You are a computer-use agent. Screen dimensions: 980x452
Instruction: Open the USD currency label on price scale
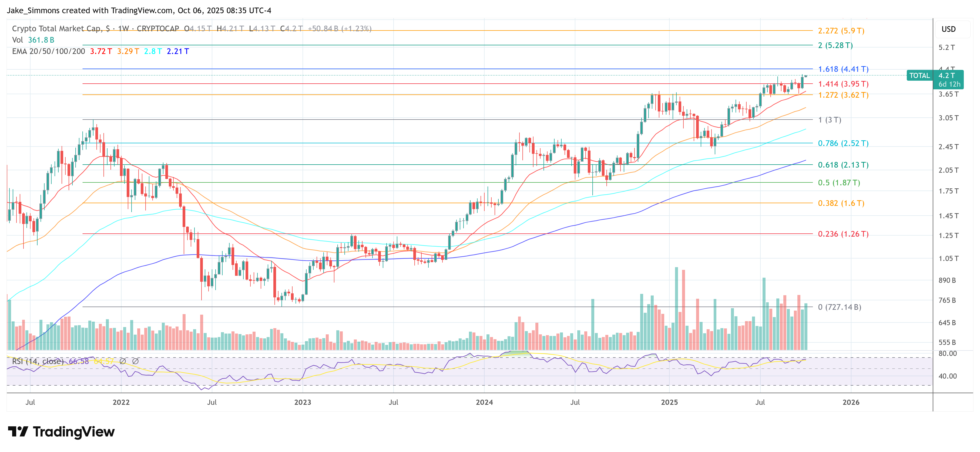pyautogui.click(x=949, y=29)
